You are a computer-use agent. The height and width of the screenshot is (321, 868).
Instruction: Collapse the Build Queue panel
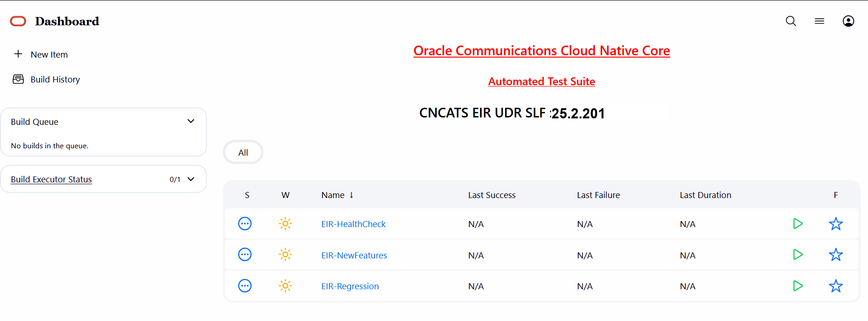(x=191, y=121)
